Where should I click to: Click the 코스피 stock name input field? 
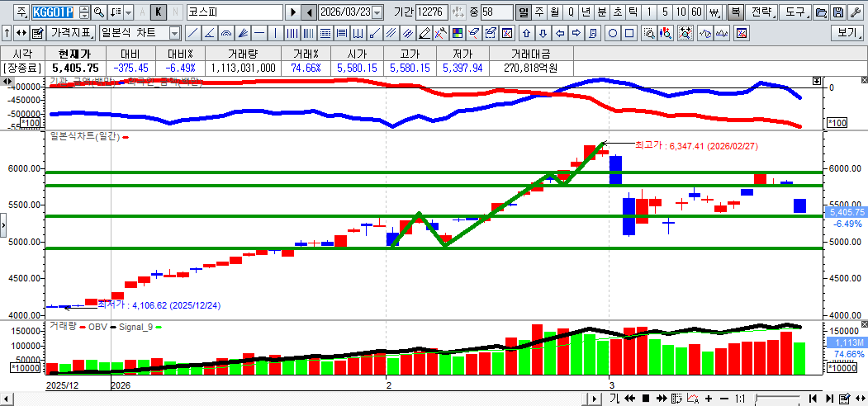233,12
